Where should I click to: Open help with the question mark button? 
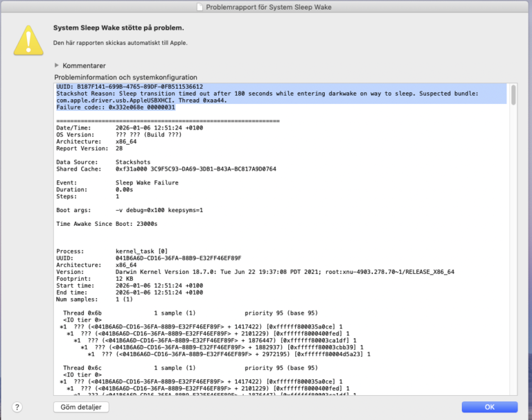(17, 407)
